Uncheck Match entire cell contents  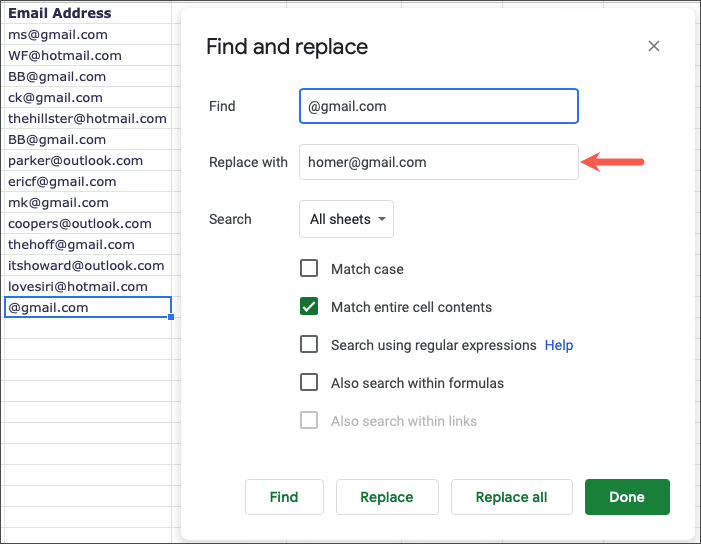309,307
